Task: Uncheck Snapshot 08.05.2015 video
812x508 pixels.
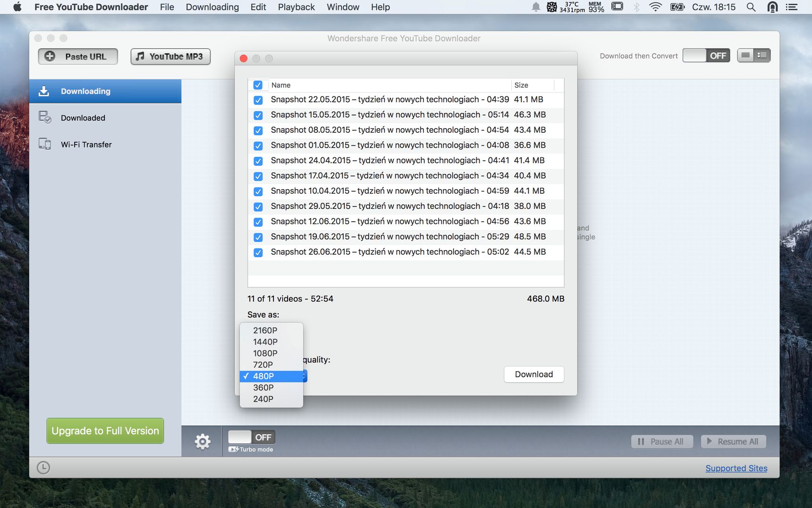Action: point(258,130)
